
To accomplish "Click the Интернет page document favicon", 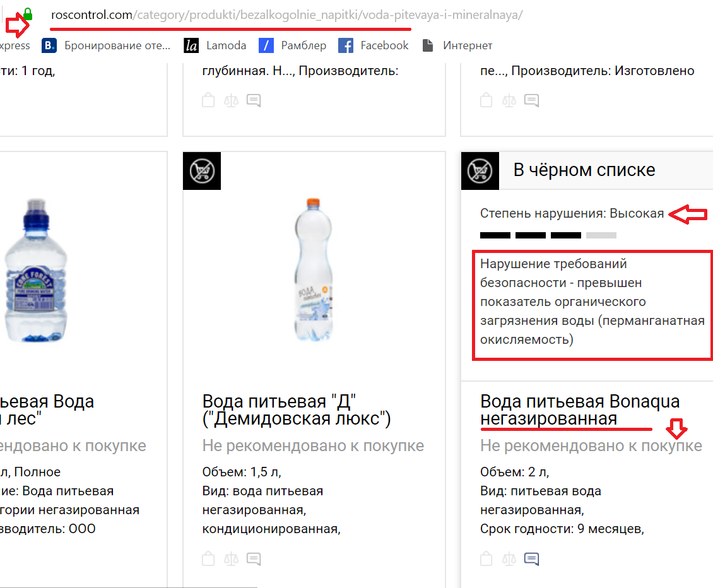I will [427, 45].
